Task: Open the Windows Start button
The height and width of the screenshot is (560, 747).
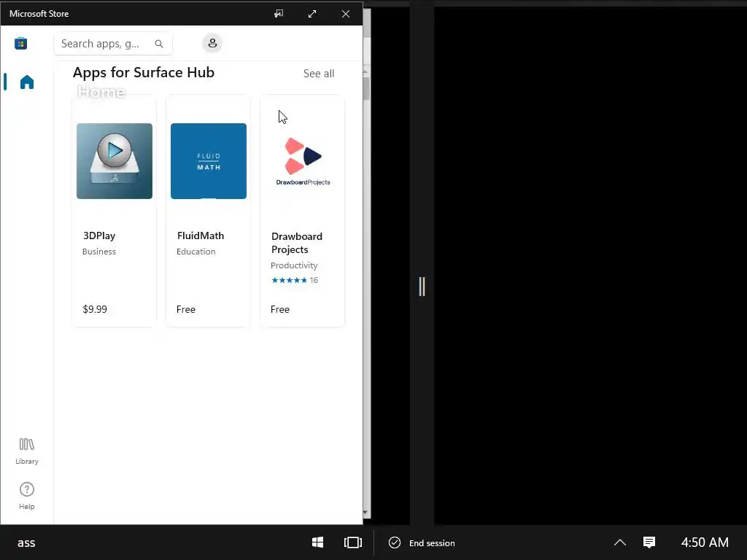Action: tap(318, 542)
